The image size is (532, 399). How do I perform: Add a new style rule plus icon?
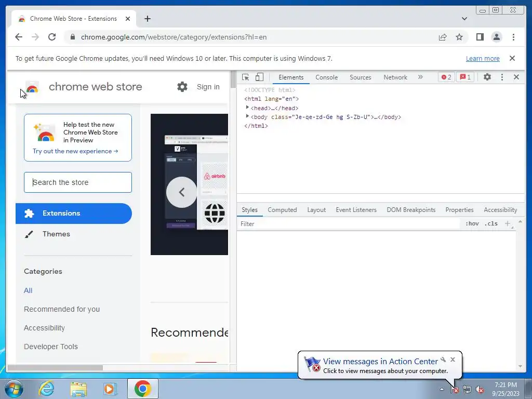tap(508, 223)
